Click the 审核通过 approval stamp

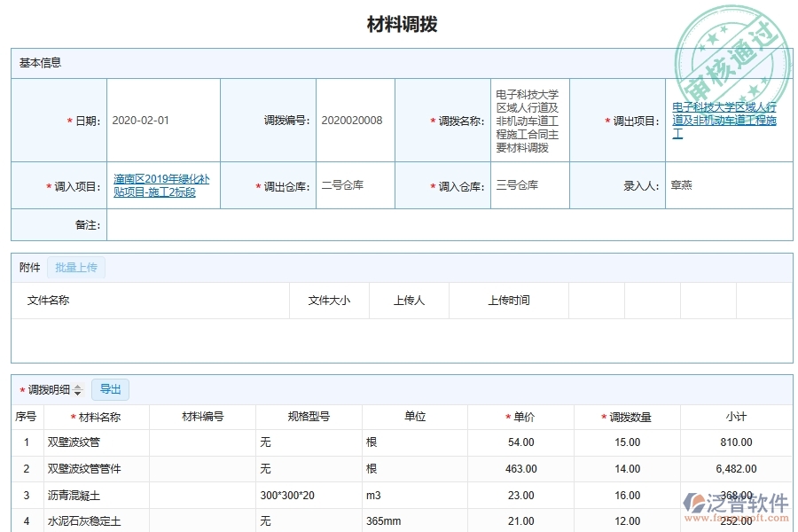tap(732, 45)
